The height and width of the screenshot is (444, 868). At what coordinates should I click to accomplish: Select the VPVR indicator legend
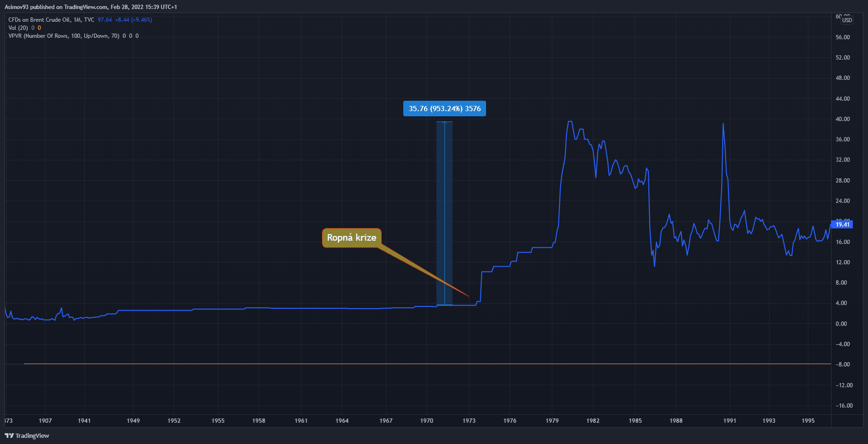[x=63, y=36]
